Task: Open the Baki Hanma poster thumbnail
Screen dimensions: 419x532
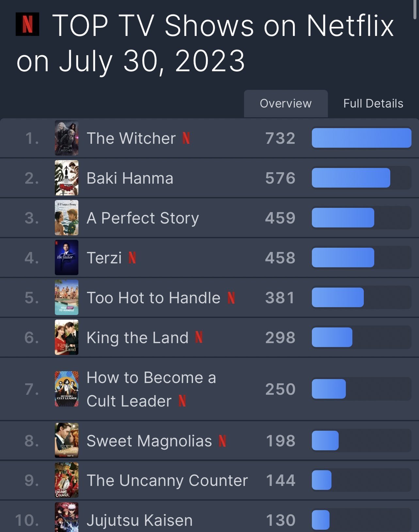Action: coord(67,178)
